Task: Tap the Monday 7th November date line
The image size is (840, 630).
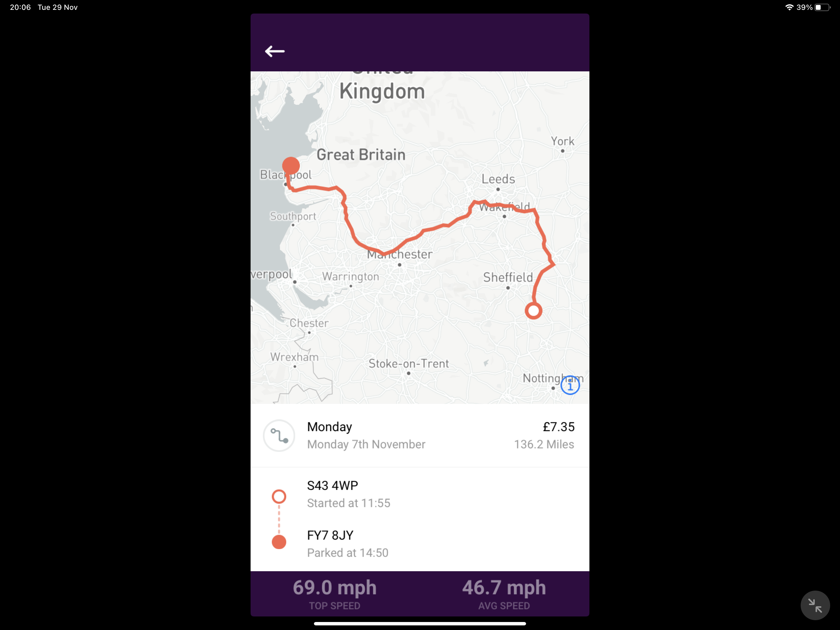Action: [x=366, y=444]
